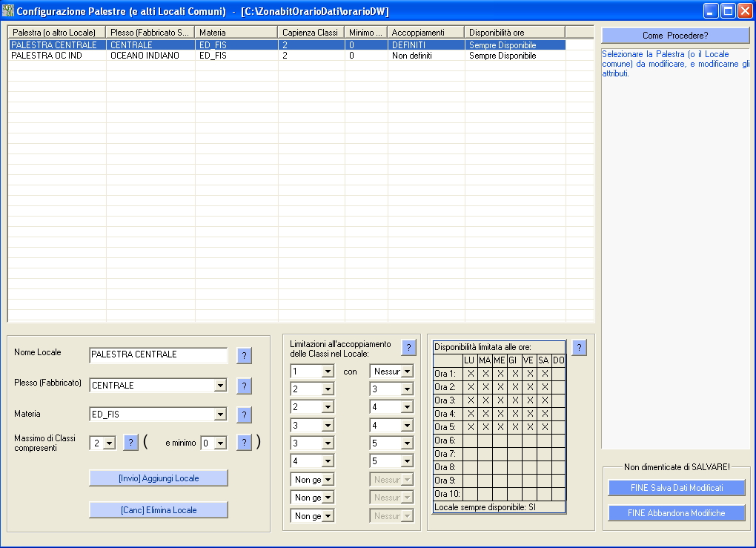Open help for Nome Locale field
The image size is (756, 548).
pos(244,355)
